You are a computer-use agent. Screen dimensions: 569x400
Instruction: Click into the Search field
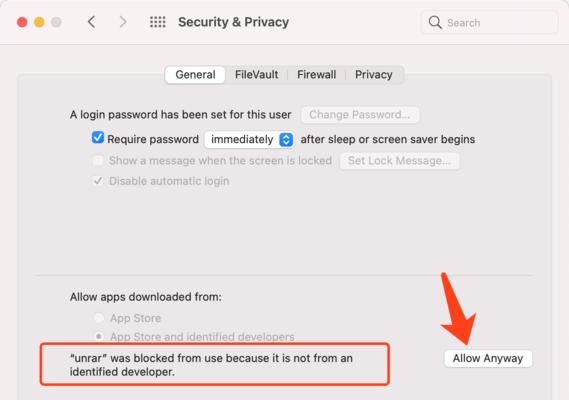pyautogui.click(x=489, y=23)
